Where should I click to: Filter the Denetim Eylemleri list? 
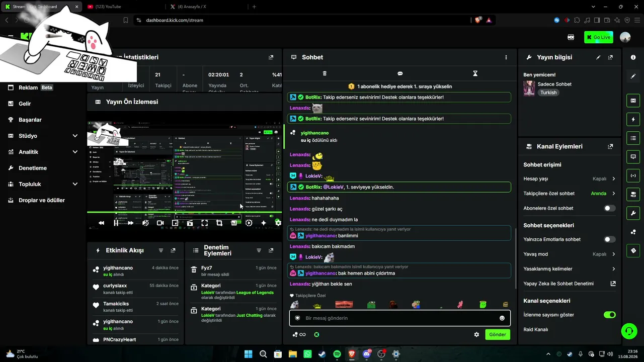pos(259,250)
